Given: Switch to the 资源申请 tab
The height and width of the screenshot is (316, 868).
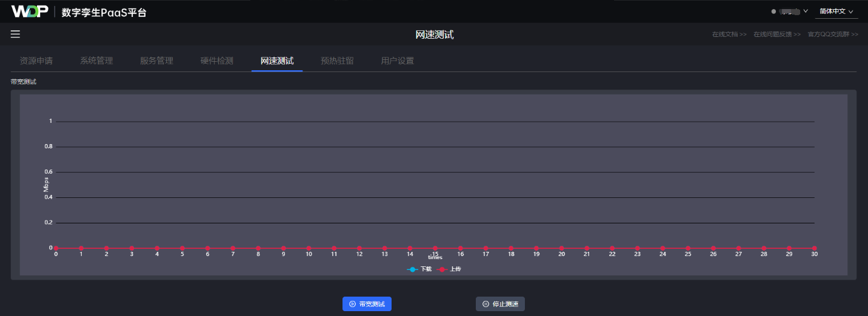Looking at the screenshot, I should [36, 61].
